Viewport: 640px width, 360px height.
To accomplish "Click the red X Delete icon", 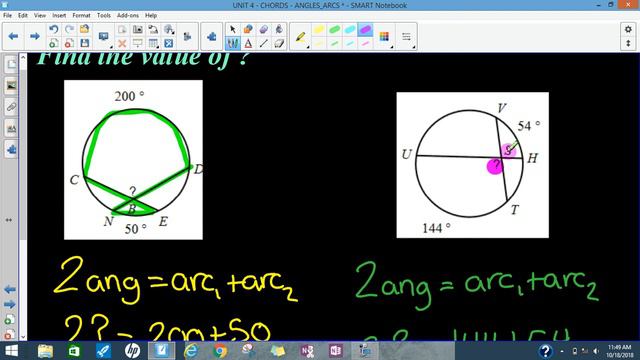I will coord(122,43).
